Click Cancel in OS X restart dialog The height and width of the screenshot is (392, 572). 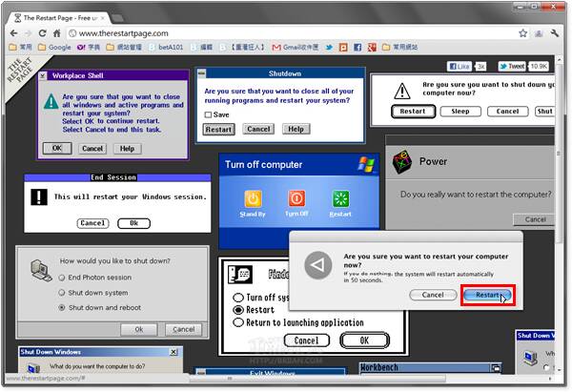433,295
